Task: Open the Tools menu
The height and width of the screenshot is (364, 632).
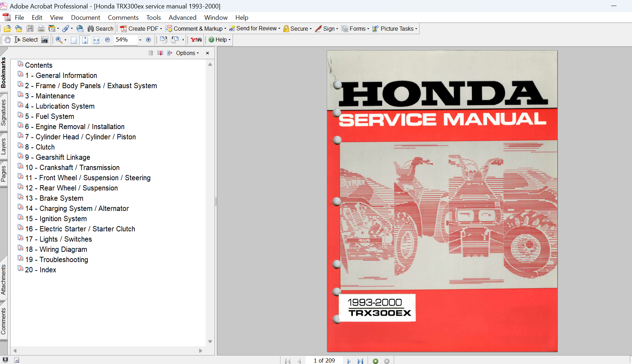Action: [x=154, y=17]
